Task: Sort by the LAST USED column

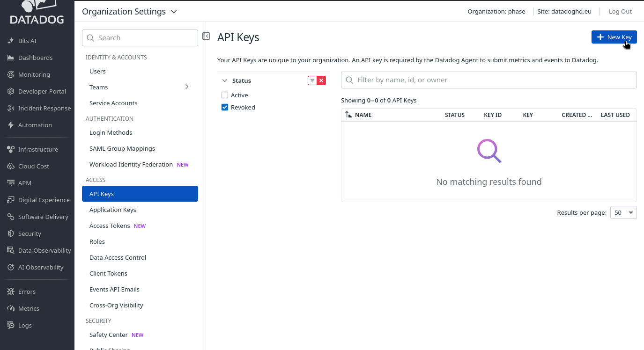Action: tap(615, 115)
